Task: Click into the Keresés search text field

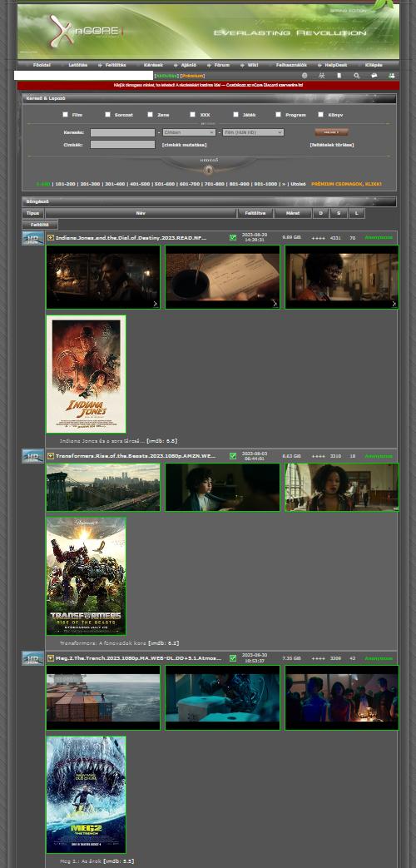Action: pyautogui.click(x=123, y=132)
